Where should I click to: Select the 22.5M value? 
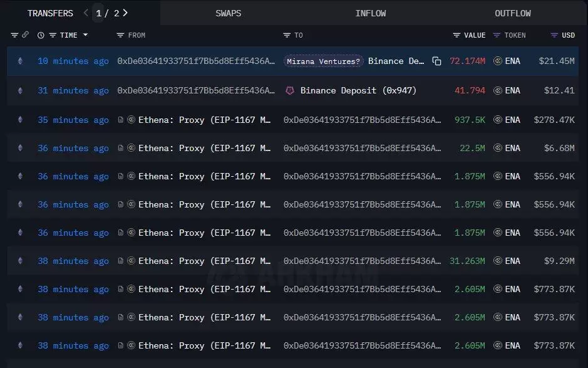(x=473, y=148)
